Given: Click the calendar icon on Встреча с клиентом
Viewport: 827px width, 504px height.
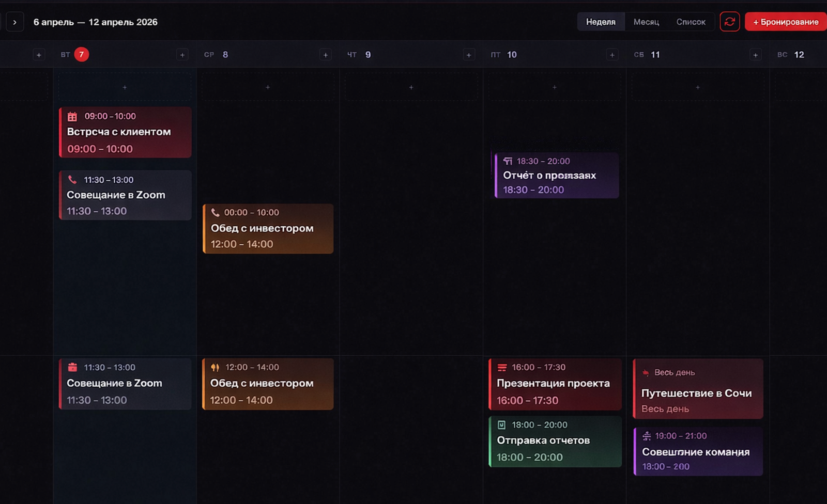Looking at the screenshot, I should click(x=72, y=116).
